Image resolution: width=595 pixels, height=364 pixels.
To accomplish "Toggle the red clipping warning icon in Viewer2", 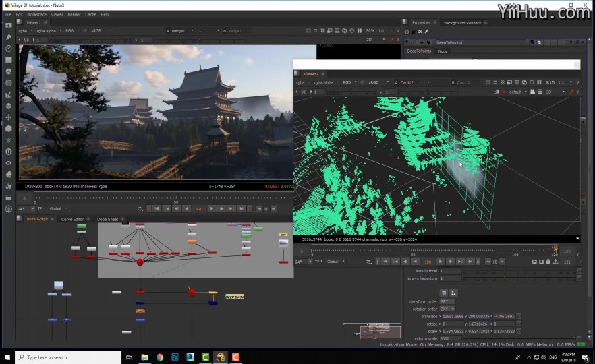I will [x=571, y=92].
